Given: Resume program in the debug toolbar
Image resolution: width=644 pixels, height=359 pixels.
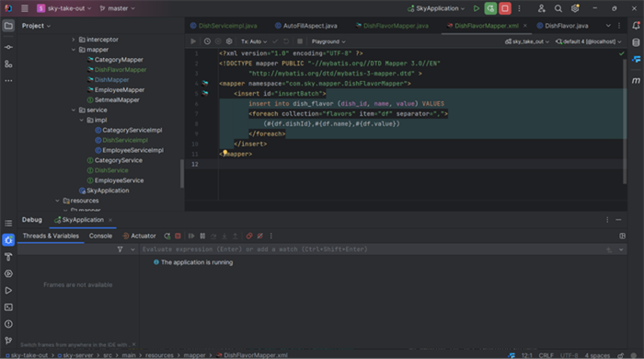Looking at the screenshot, I should 191,237.
